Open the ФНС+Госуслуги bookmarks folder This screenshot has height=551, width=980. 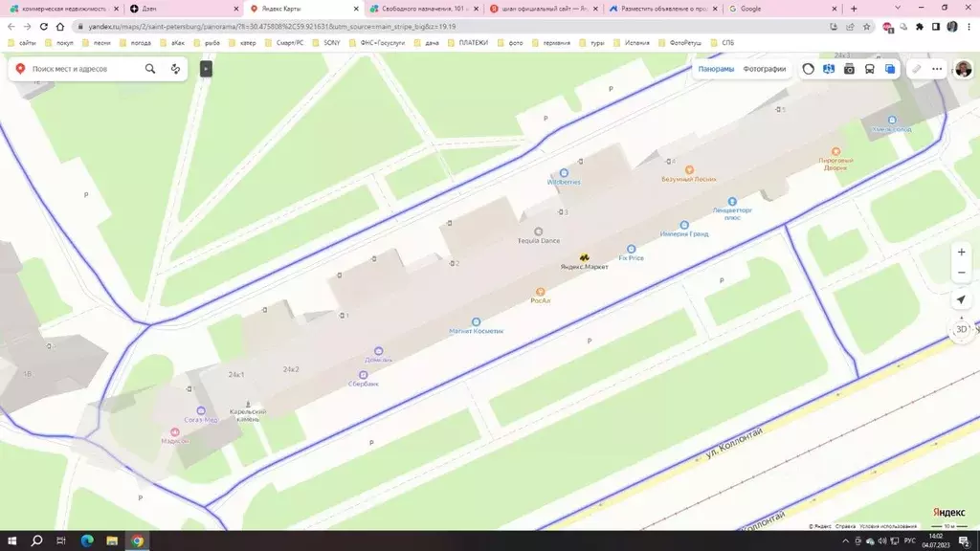(377, 43)
